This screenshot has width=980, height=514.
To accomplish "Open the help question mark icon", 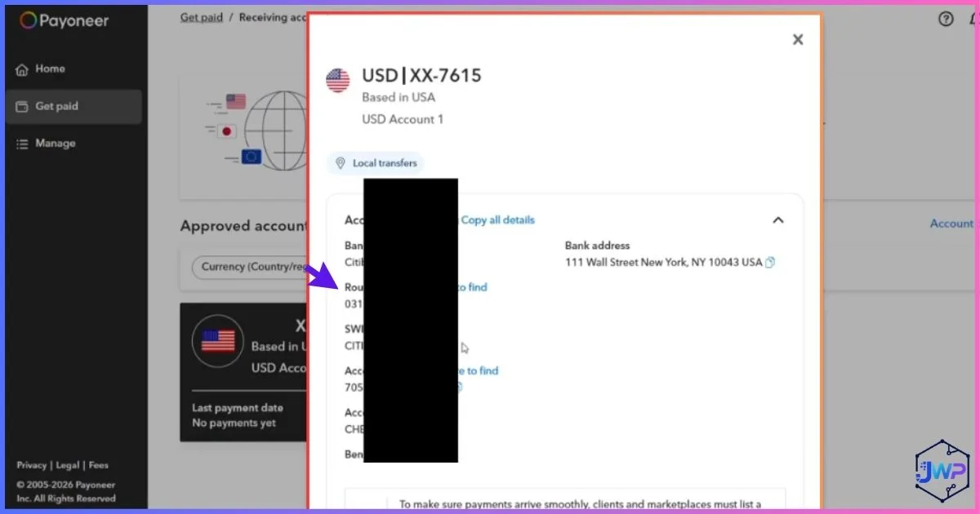I will click(x=946, y=19).
